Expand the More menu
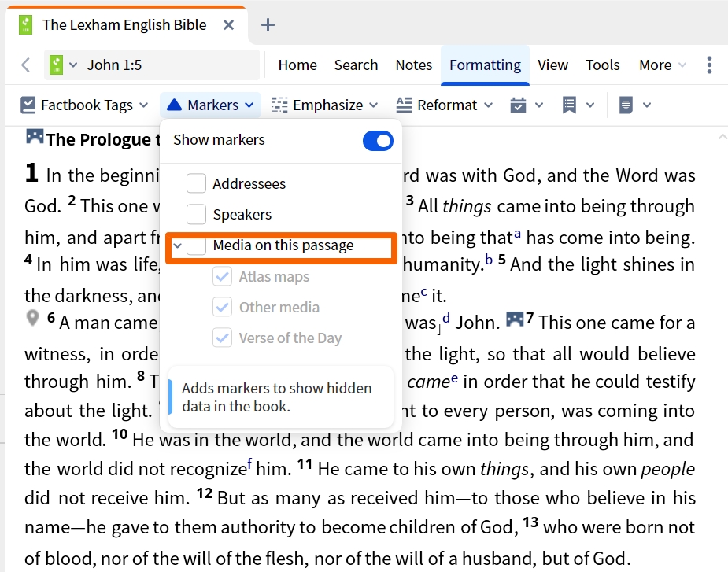The width and height of the screenshot is (728, 572). point(663,65)
